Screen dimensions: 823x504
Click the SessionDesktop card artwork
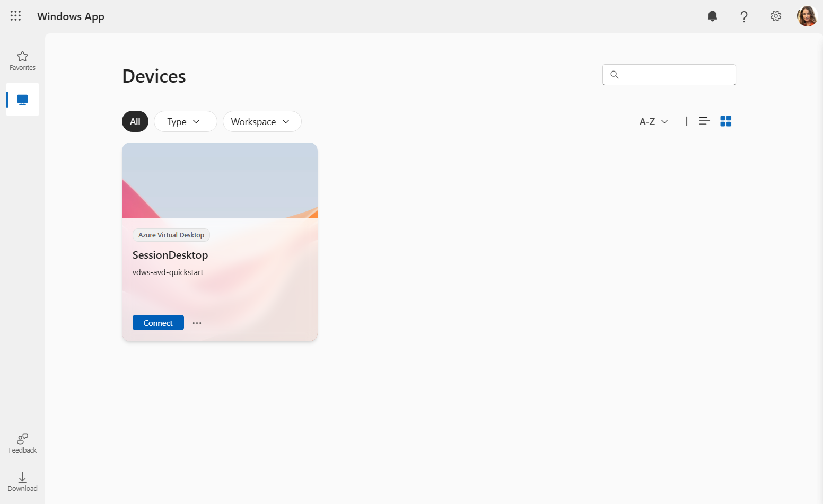pos(220,179)
